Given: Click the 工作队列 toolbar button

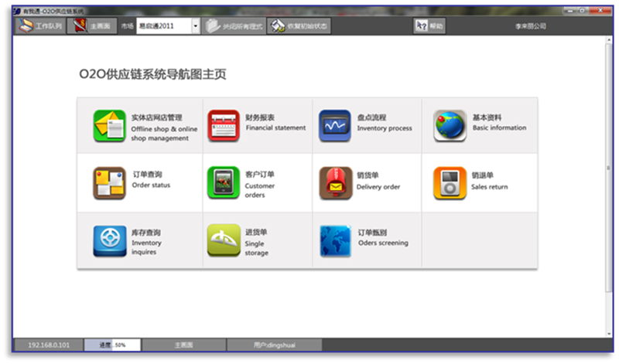Looking at the screenshot, I should tap(40, 26).
